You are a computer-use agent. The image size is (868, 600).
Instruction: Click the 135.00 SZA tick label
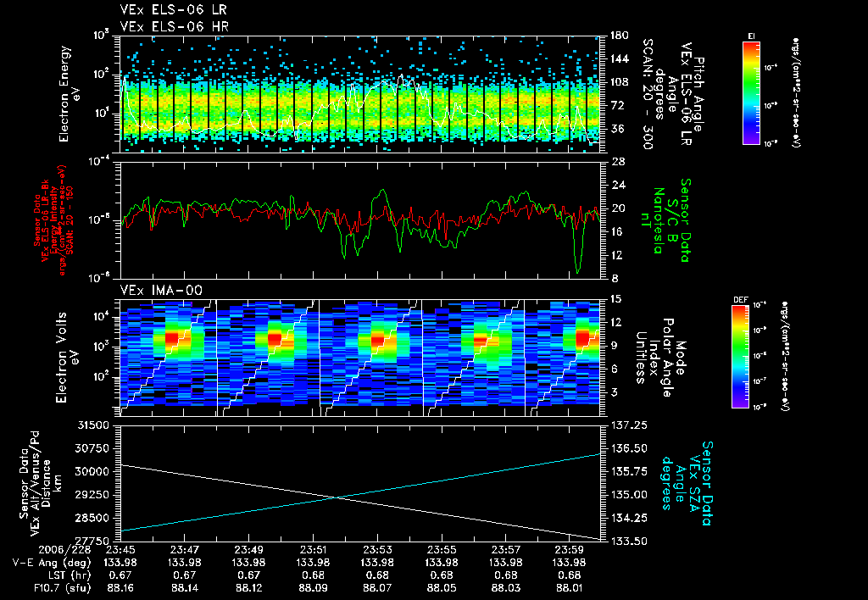click(630, 495)
